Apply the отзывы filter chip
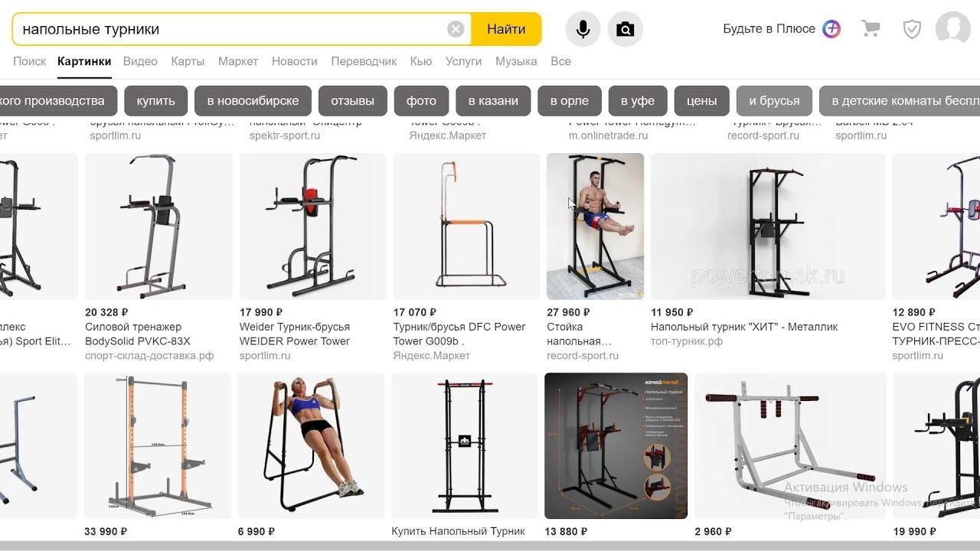 (353, 101)
